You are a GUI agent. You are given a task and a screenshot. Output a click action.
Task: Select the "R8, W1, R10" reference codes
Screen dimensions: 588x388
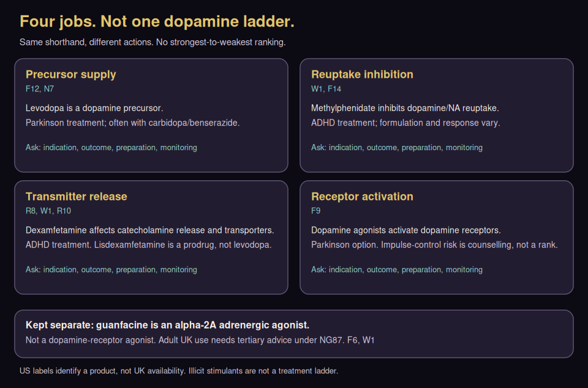point(48,211)
